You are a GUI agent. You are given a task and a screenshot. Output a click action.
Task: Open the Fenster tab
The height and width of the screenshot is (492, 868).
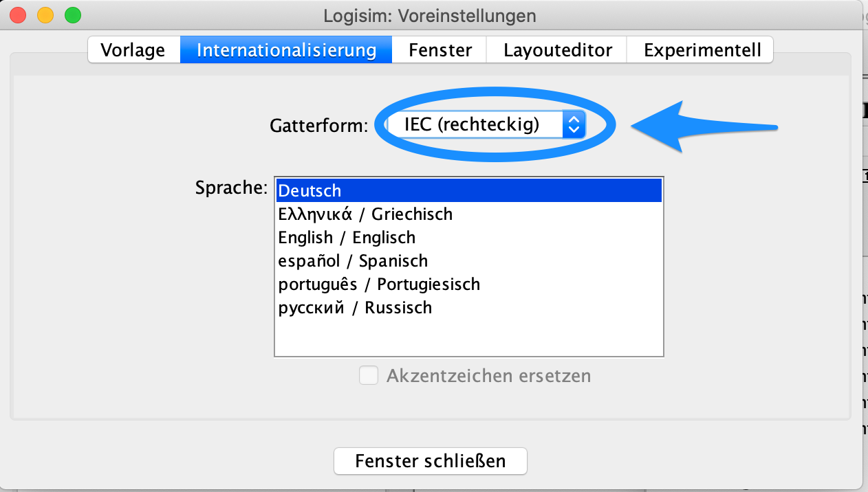click(x=440, y=50)
